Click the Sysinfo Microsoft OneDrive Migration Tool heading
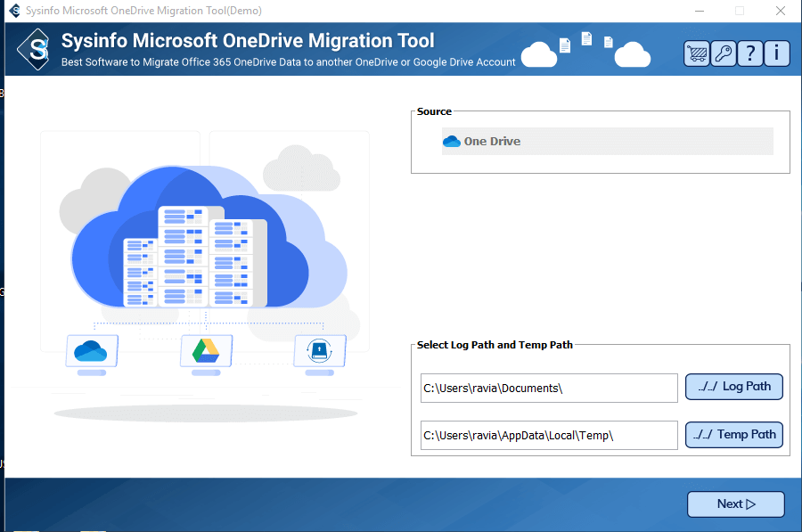Image resolution: width=802 pixels, height=532 pixels. coord(248,40)
